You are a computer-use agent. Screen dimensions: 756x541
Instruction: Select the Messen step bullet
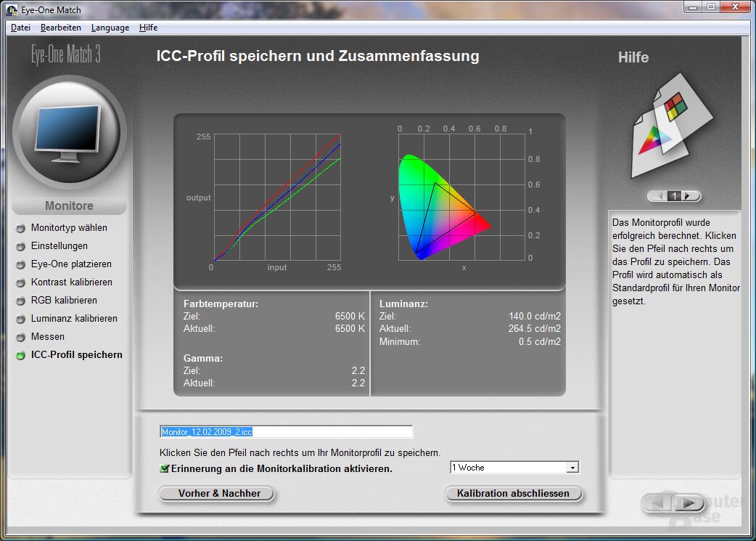click(x=21, y=337)
